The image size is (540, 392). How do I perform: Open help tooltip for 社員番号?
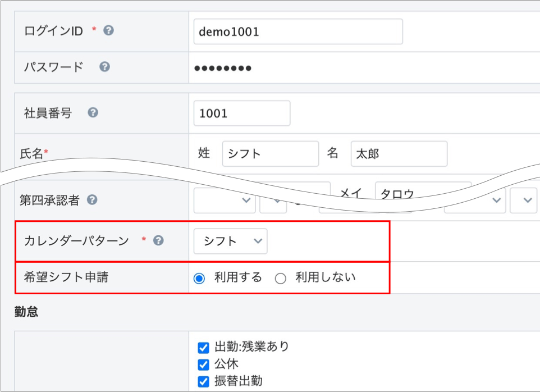pos(93,113)
